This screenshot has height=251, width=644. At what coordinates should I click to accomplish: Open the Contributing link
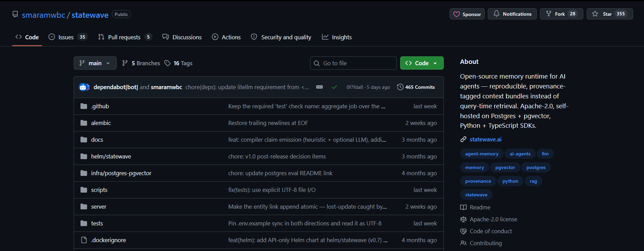(481, 243)
